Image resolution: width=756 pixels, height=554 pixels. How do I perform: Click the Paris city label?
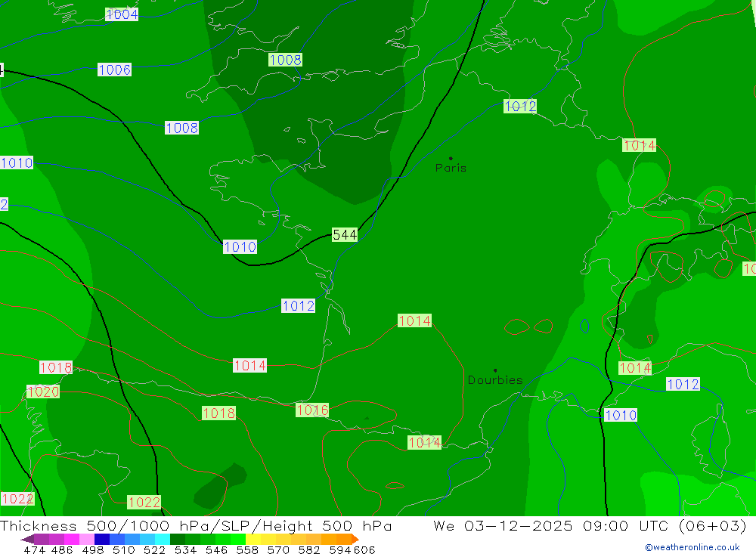pos(451,169)
